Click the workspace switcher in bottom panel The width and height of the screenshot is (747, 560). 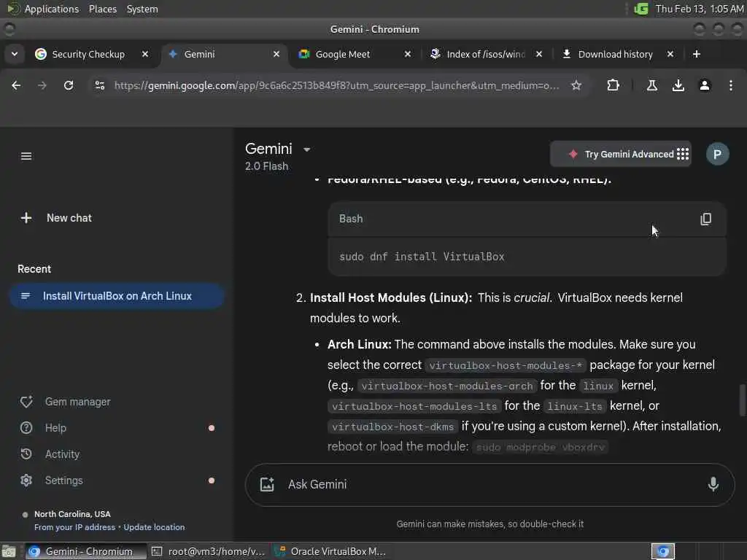click(662, 551)
